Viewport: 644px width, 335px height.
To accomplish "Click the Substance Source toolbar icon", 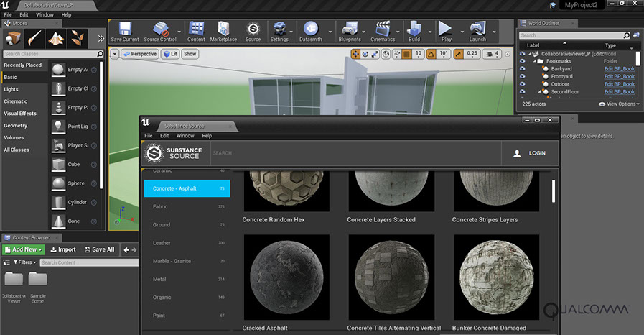I will click(253, 30).
